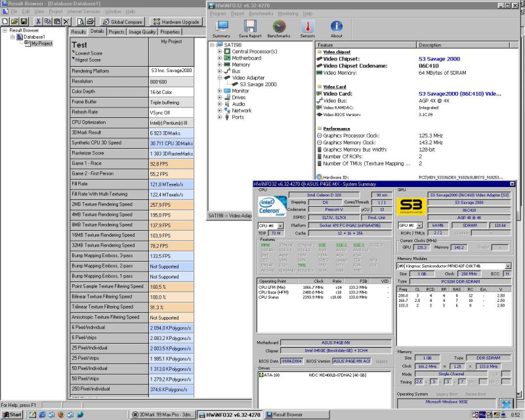
Task: Launch Benchmarks from the HWiNFO toolbar
Action: click(x=279, y=28)
